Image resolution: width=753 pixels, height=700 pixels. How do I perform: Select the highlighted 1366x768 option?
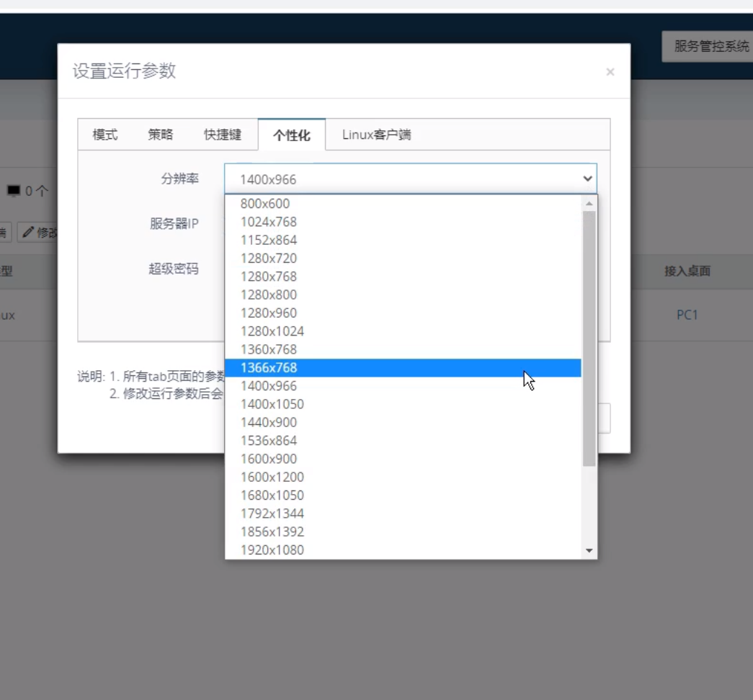[x=269, y=368]
